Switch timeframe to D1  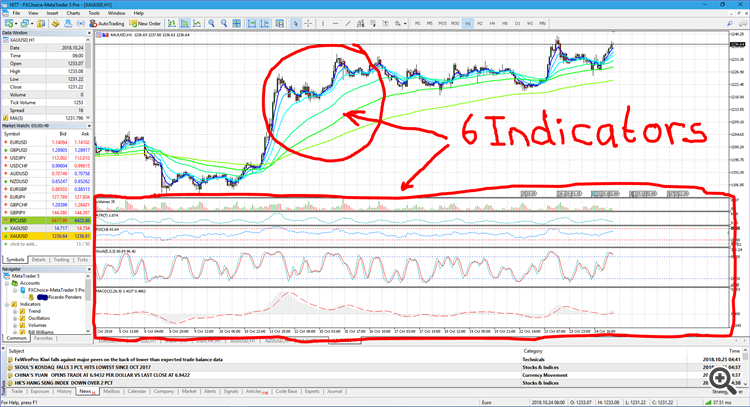point(517,23)
